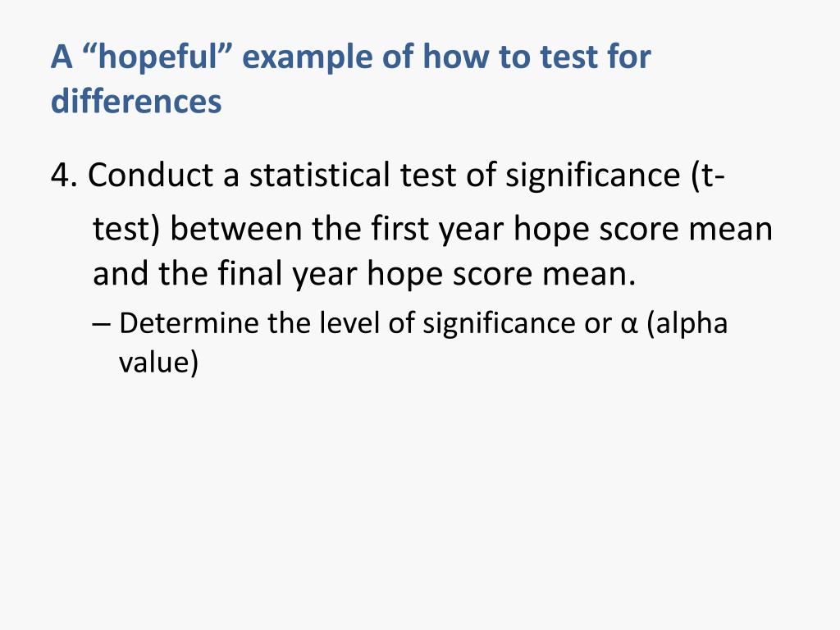
Task: Select the "(alpha" text in the sub-bullet
Action: coord(687,325)
